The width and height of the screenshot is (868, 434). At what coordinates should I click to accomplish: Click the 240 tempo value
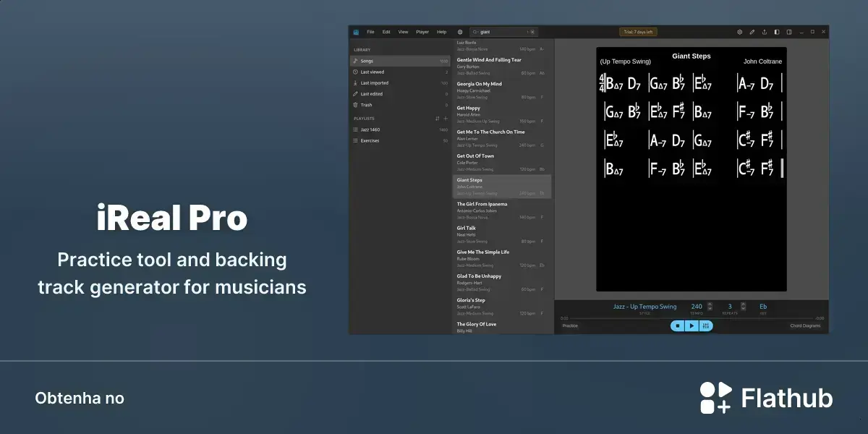(x=697, y=307)
